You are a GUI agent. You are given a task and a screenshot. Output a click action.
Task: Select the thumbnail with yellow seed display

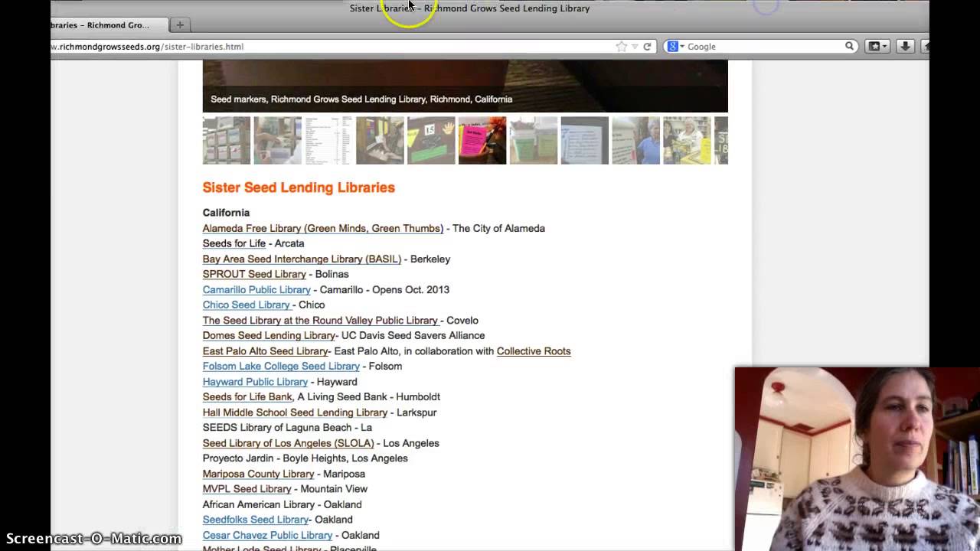(687, 140)
